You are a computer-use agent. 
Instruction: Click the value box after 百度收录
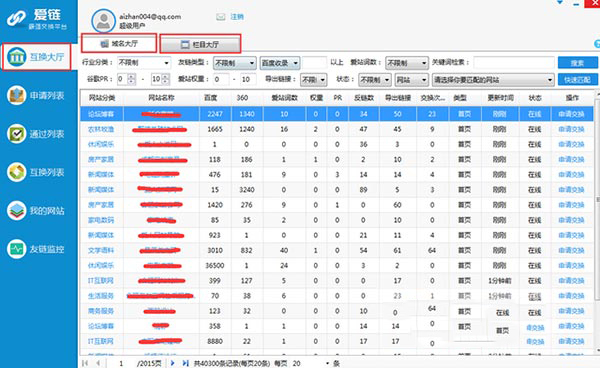314,62
